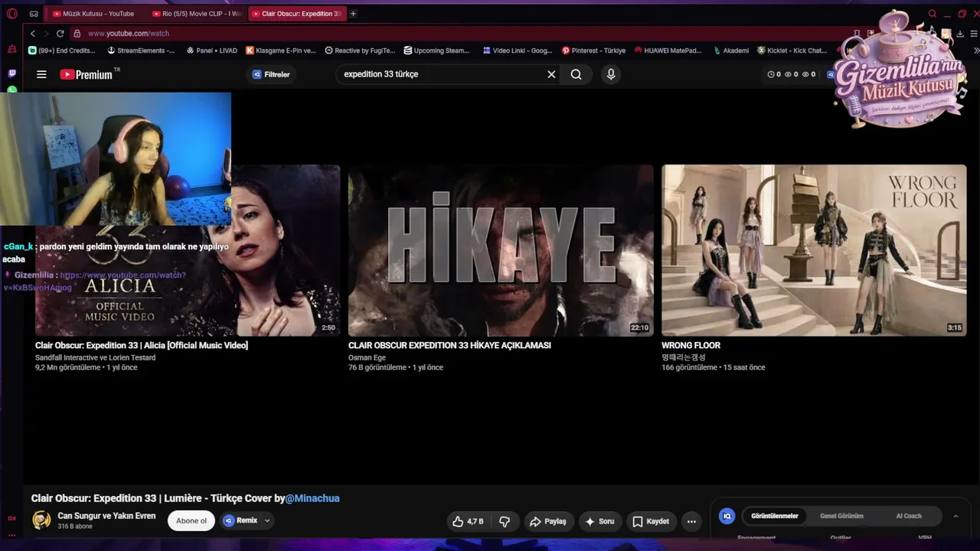Start voice search with microphone
Screen dimensions: 980x551
coord(610,74)
